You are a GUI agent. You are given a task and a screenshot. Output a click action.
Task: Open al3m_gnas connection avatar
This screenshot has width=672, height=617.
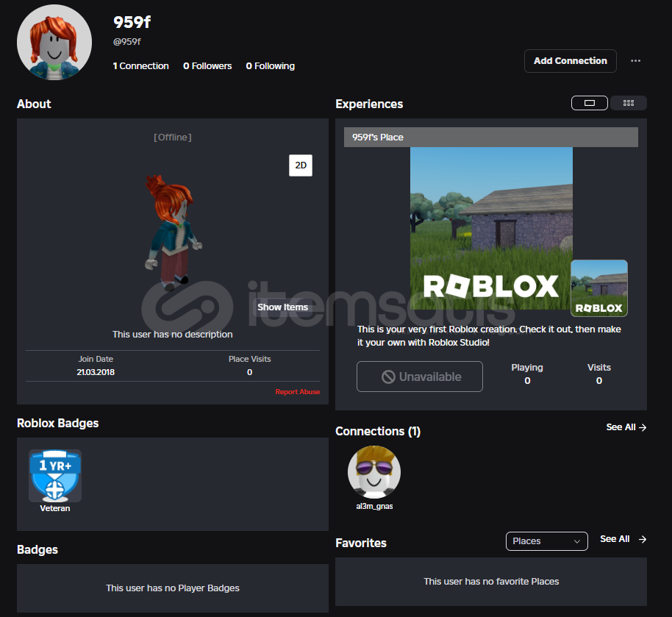point(374,472)
